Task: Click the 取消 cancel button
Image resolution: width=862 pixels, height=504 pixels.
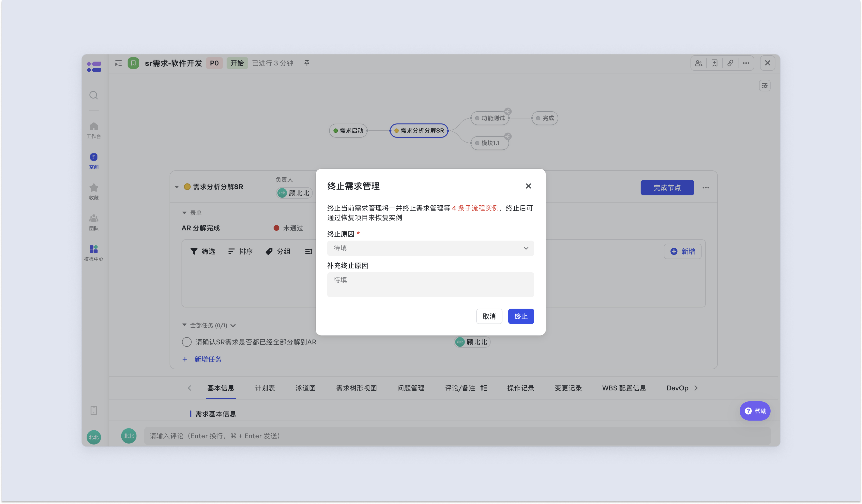Action: [x=489, y=316]
